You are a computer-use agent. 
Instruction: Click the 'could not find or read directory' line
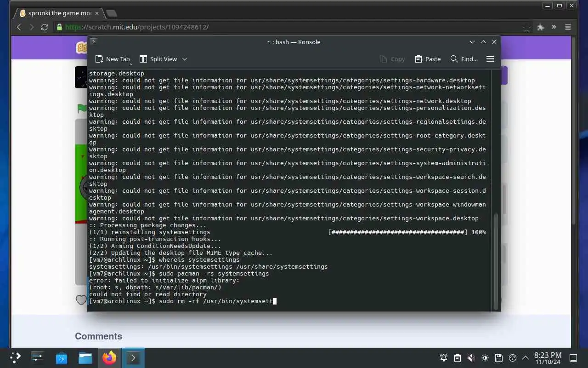[x=147, y=294]
